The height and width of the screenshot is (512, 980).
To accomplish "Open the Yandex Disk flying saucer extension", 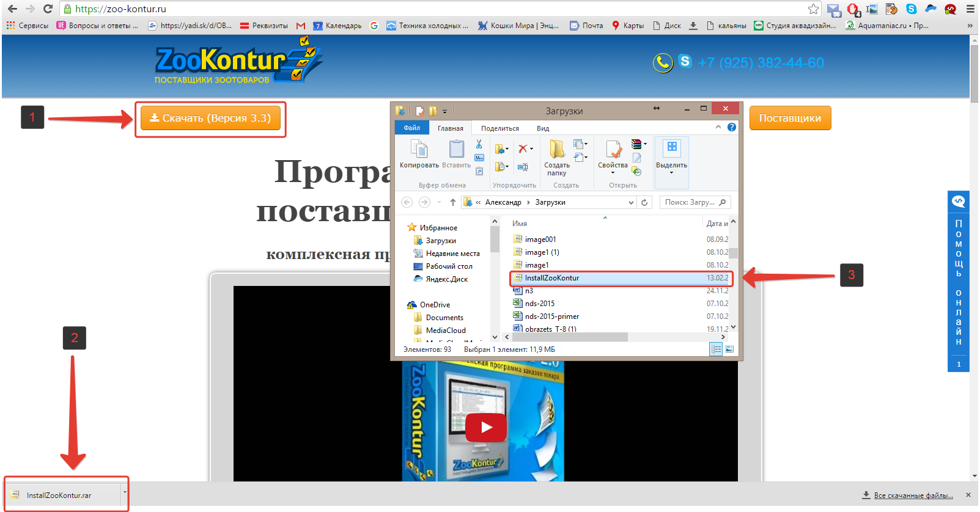I will [930, 9].
